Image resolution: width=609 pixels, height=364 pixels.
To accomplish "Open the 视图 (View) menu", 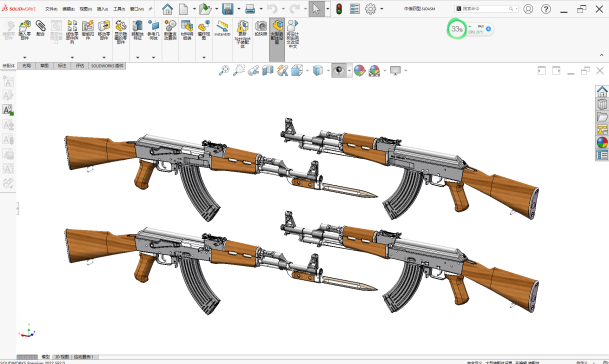I will tap(85, 9).
